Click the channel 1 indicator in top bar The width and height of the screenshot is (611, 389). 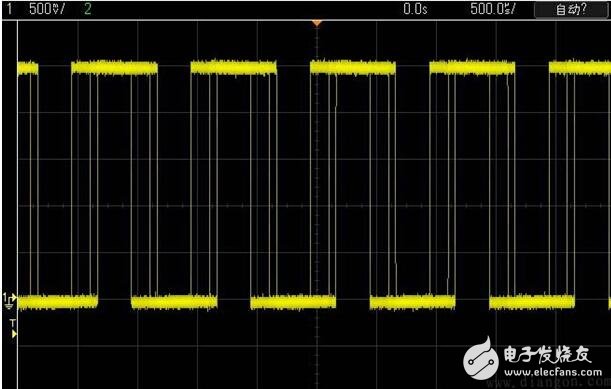(x=9, y=9)
